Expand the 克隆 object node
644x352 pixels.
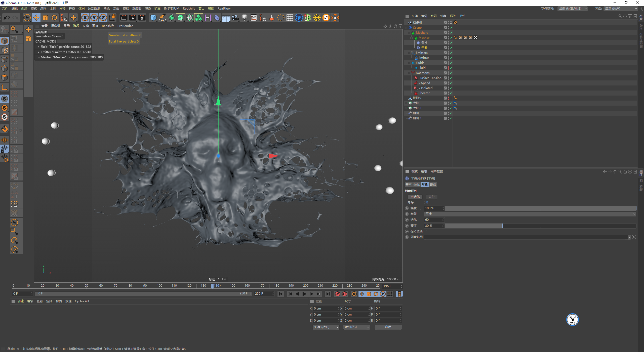406,103
